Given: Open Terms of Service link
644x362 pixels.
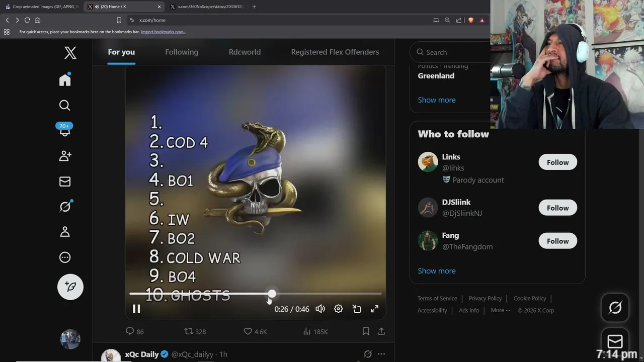Looking at the screenshot, I should (x=437, y=298).
